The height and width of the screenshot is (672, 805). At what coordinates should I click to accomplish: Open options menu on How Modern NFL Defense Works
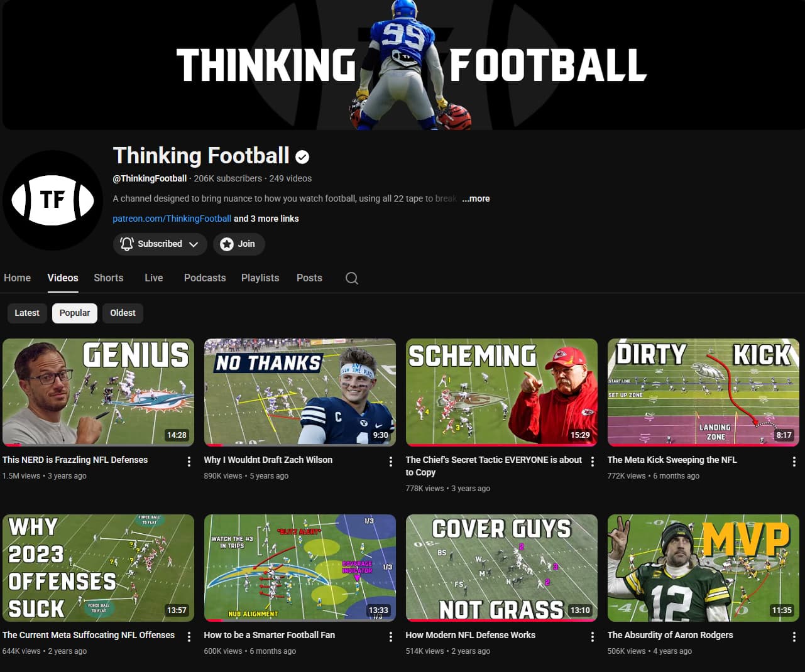[591, 637]
